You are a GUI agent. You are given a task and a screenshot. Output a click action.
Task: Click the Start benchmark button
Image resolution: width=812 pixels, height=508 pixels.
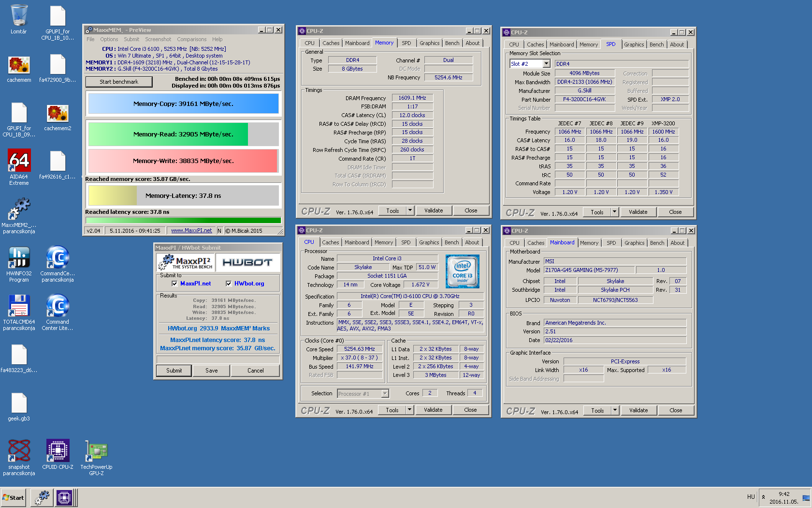click(119, 82)
